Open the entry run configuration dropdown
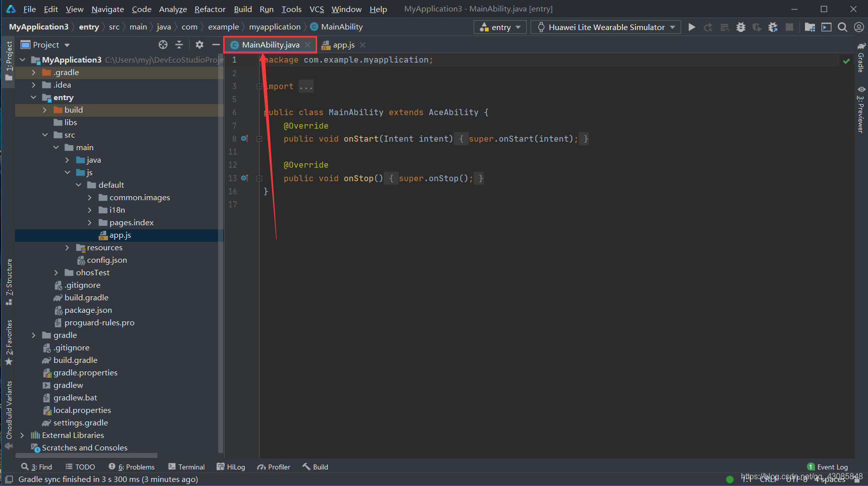The image size is (868, 486). [x=500, y=27]
